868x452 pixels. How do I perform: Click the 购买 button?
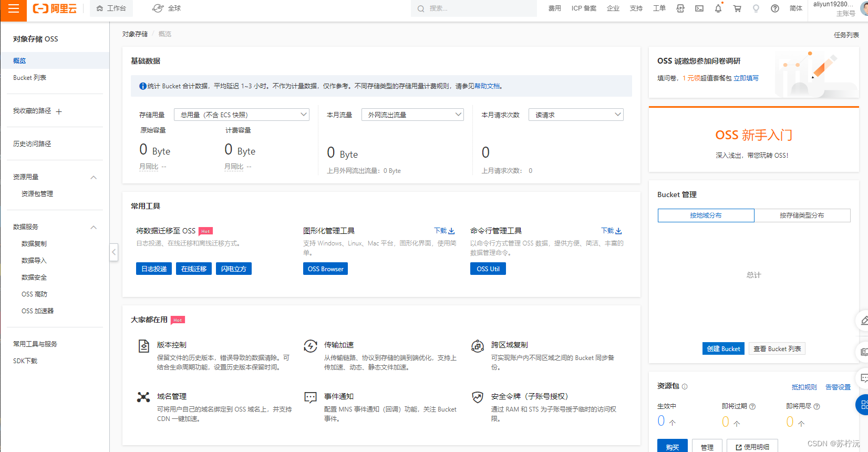pyautogui.click(x=673, y=447)
